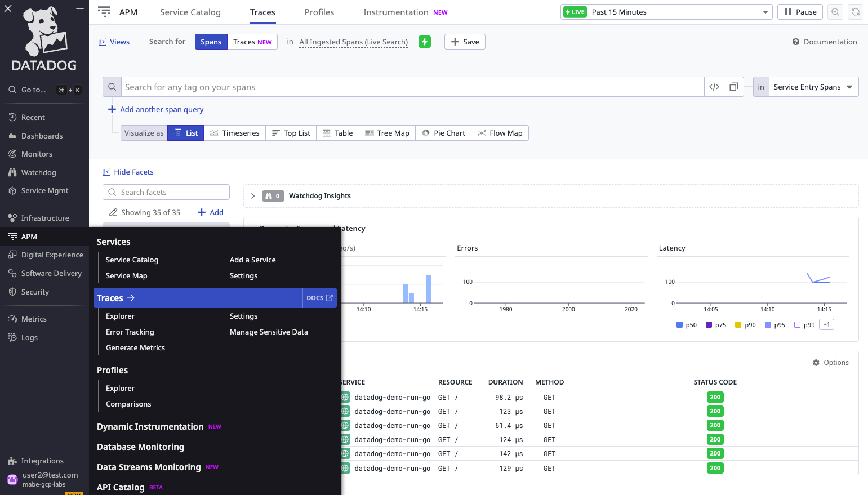The height and width of the screenshot is (495, 868).
Task: Select Flow Map visualization
Action: [500, 133]
